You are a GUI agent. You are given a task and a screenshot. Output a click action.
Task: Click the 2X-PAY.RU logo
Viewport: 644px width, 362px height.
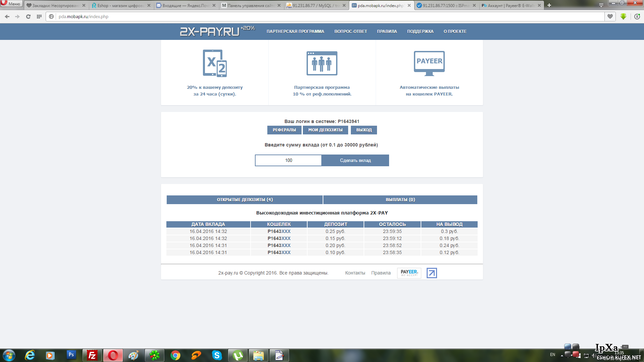point(217,31)
